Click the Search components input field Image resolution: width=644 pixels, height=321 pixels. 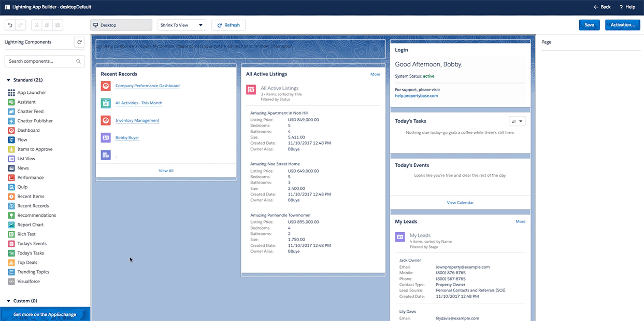click(x=44, y=61)
